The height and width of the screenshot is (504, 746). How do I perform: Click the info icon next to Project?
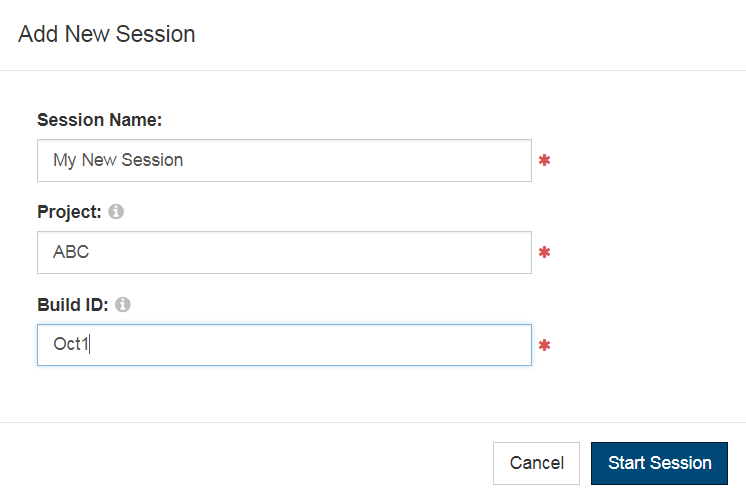point(116,211)
